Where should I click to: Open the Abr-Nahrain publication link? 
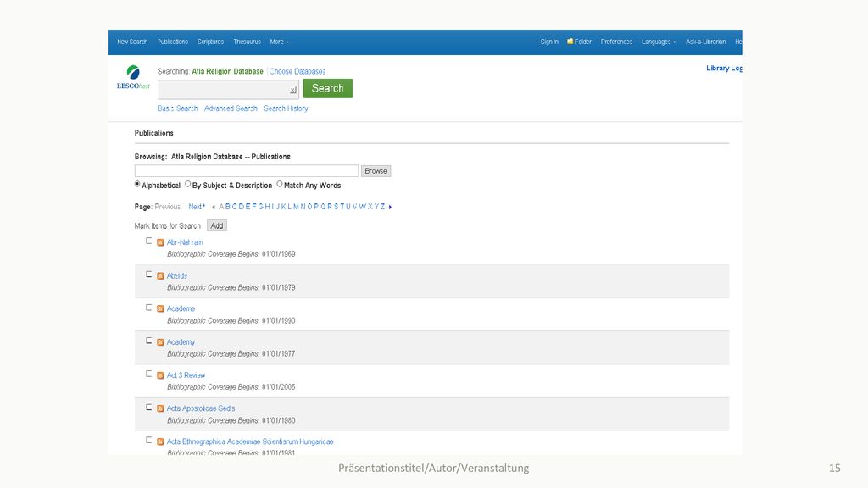tap(185, 242)
